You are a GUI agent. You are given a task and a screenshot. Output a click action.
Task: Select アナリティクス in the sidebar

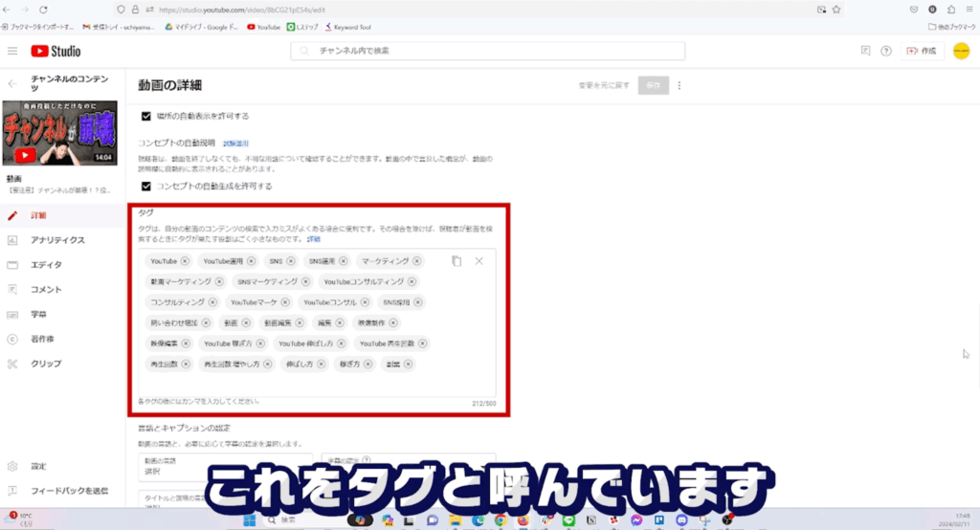pos(57,240)
